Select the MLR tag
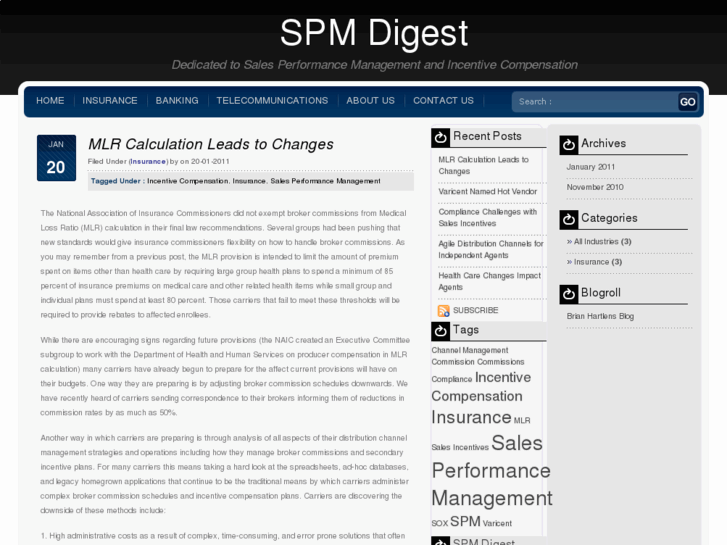 522,421
